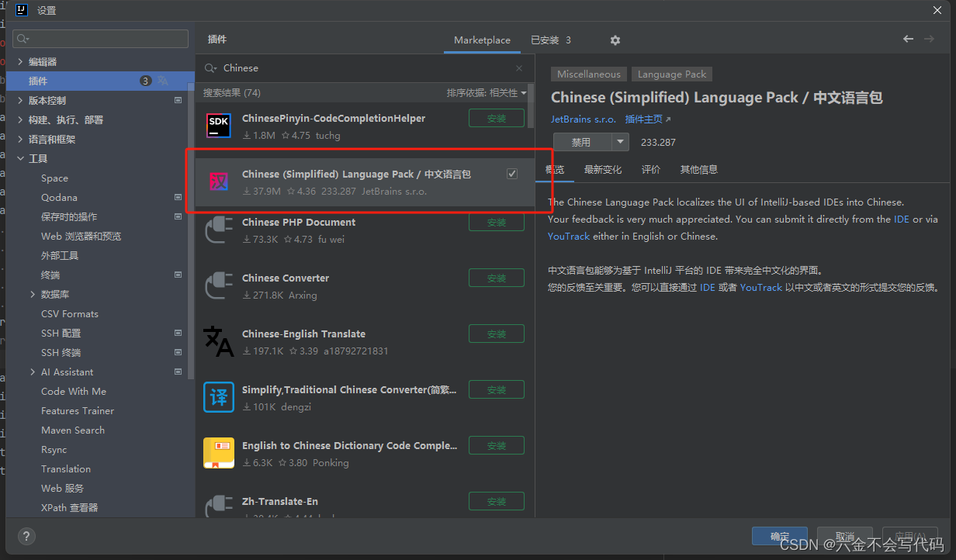This screenshot has width=956, height=560.
Task: Click the settings search field
Action: tap(101, 39)
